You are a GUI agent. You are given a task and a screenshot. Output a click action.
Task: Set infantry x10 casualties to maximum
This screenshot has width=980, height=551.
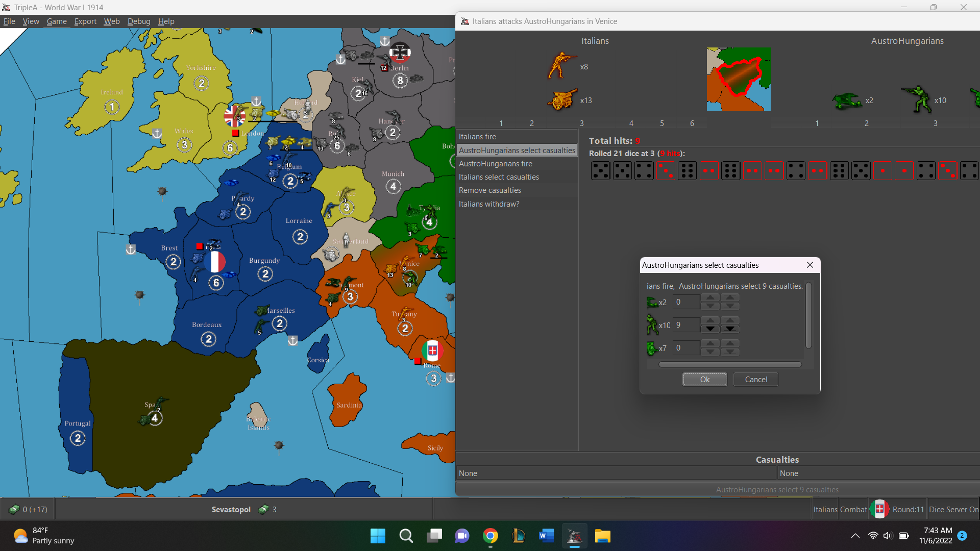[730, 321]
